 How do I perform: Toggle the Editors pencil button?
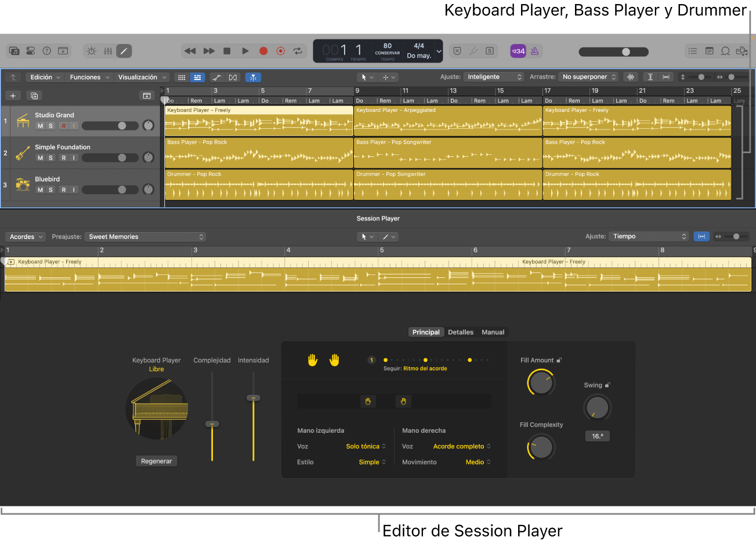124,51
